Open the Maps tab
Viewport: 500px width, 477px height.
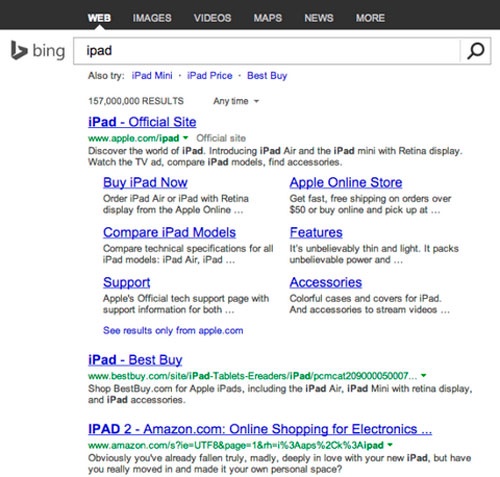point(268,18)
